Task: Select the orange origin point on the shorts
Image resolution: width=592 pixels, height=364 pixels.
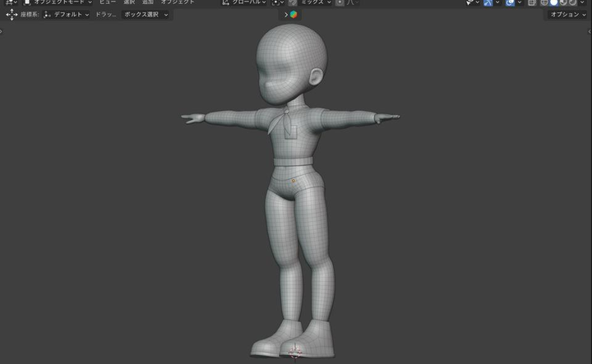Action: point(294,181)
